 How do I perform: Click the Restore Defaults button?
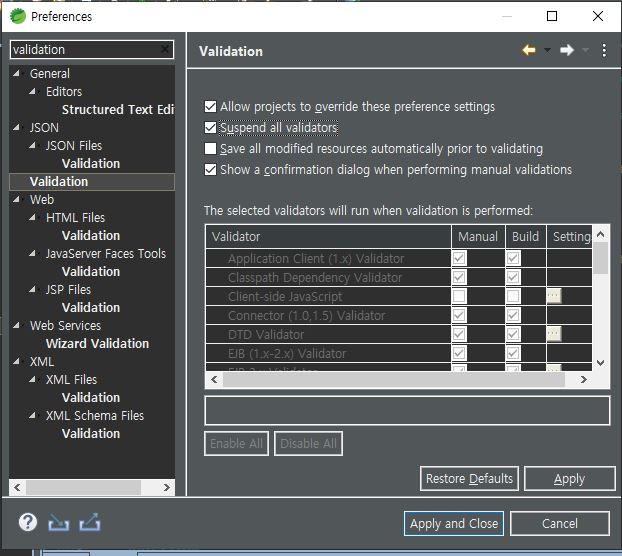point(469,478)
